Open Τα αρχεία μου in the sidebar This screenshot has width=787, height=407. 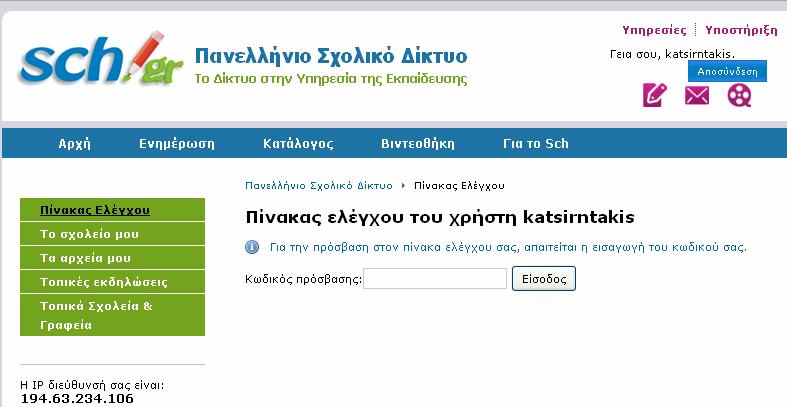[x=112, y=258]
